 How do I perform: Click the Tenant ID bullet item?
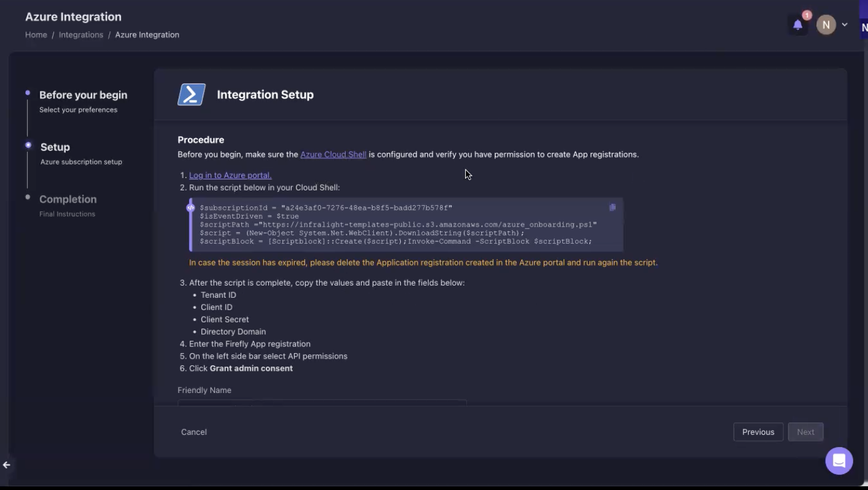pyautogui.click(x=219, y=295)
